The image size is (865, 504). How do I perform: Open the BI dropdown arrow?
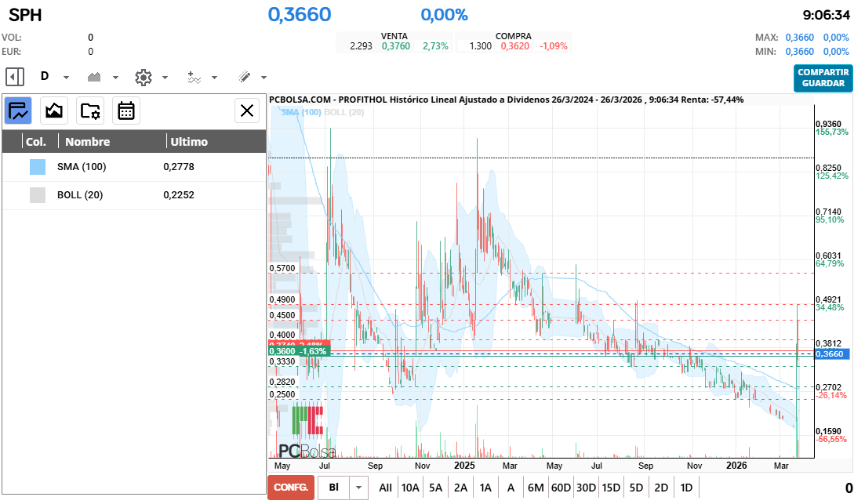[358, 488]
